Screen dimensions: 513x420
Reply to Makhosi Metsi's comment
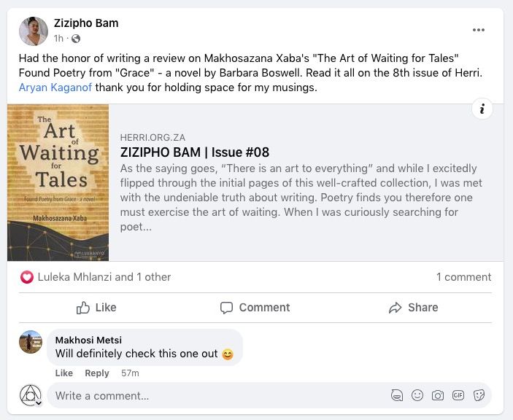pos(97,373)
